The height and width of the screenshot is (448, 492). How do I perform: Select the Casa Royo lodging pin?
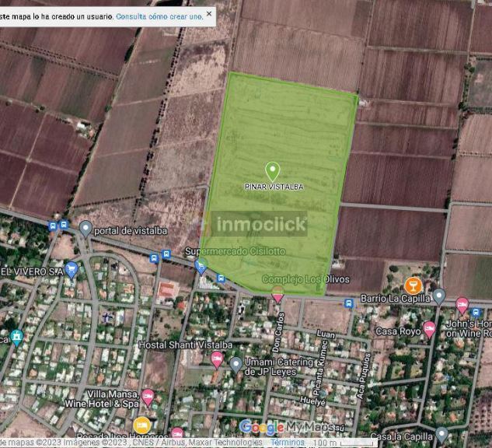pyautogui.click(x=429, y=328)
